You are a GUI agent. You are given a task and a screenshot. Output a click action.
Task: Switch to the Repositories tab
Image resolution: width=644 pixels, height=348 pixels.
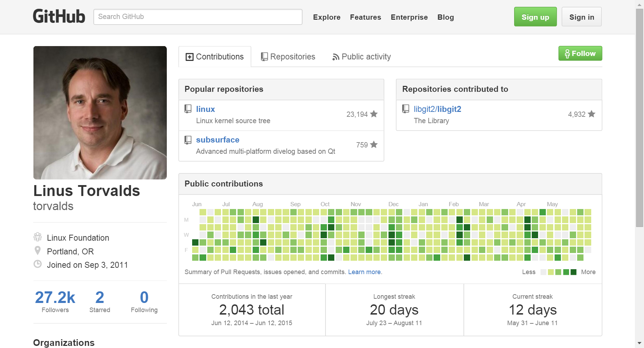[x=288, y=57]
